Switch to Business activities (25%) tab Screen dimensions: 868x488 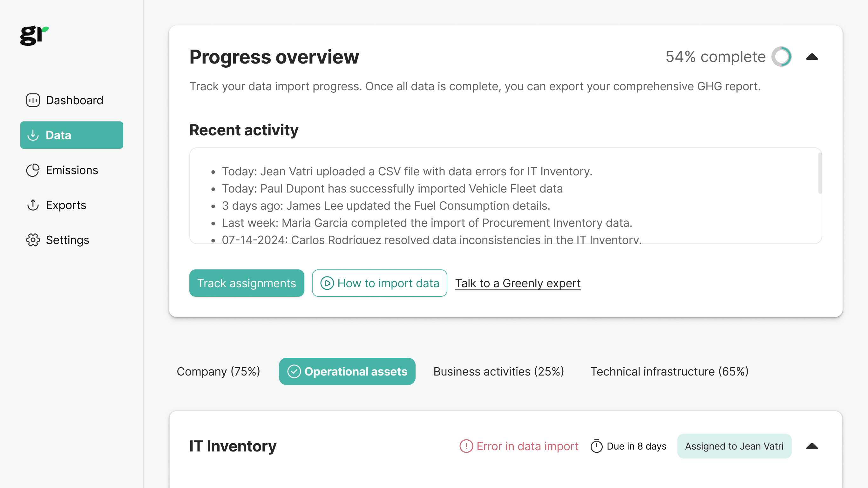point(499,371)
